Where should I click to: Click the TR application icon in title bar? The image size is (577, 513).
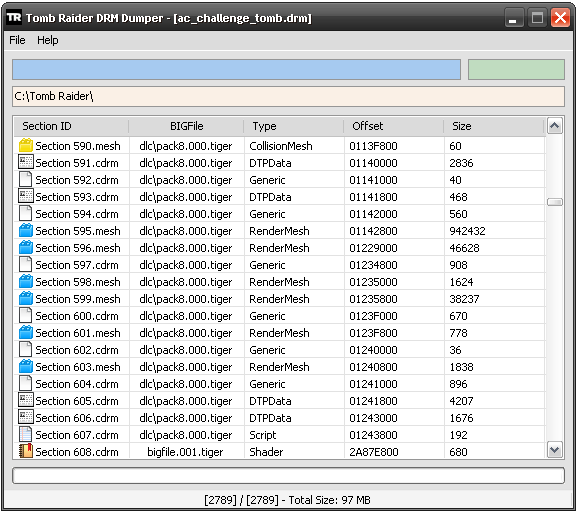point(14,17)
